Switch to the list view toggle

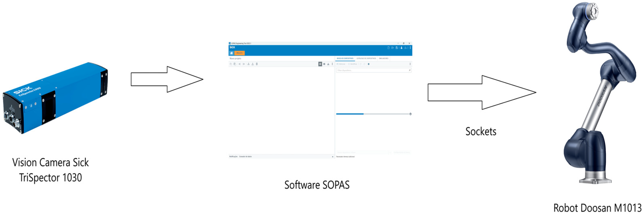(x=324, y=64)
